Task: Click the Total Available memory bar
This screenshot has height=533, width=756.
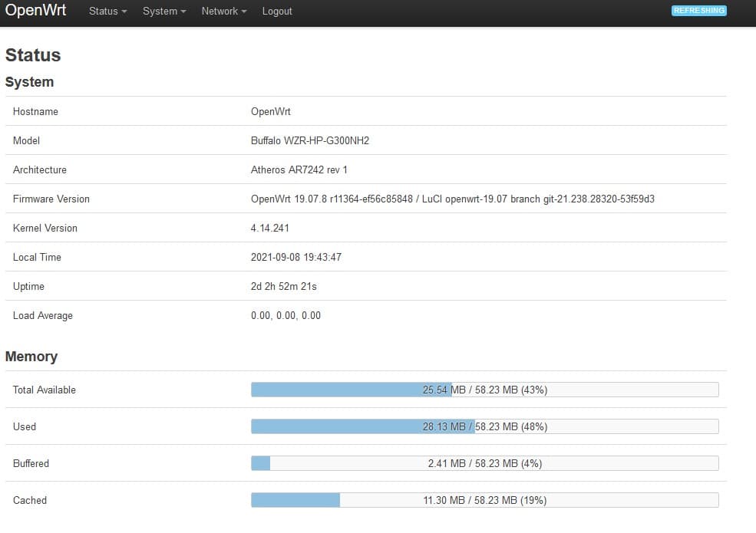Action: click(484, 390)
